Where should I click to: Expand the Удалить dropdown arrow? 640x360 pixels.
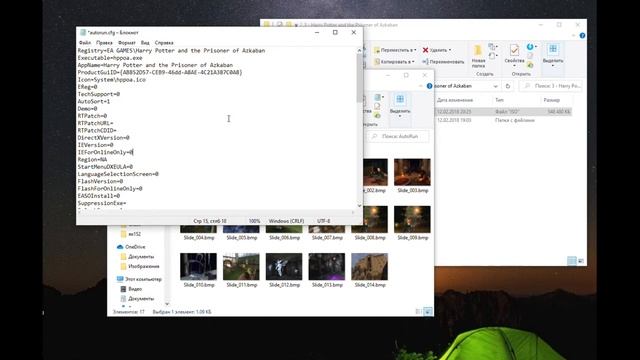(x=450, y=50)
